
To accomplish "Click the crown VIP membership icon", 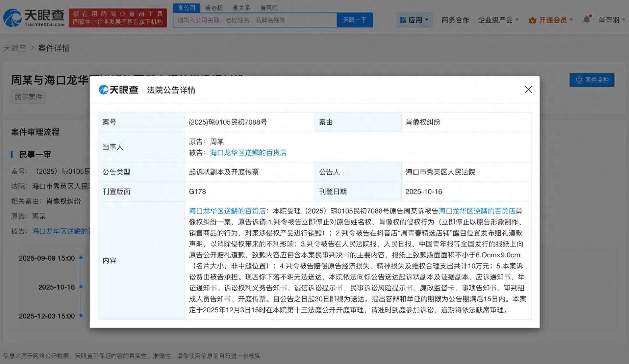I will pyautogui.click(x=532, y=20).
